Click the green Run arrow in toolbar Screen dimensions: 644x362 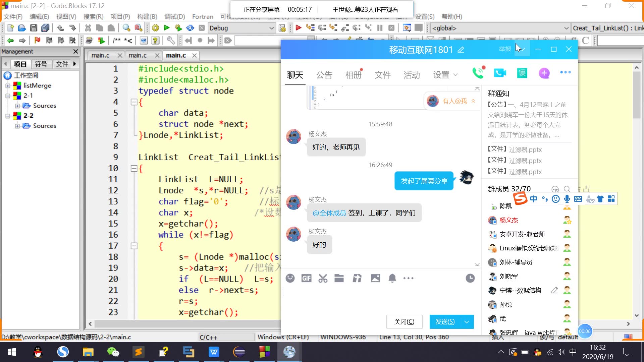point(167,28)
